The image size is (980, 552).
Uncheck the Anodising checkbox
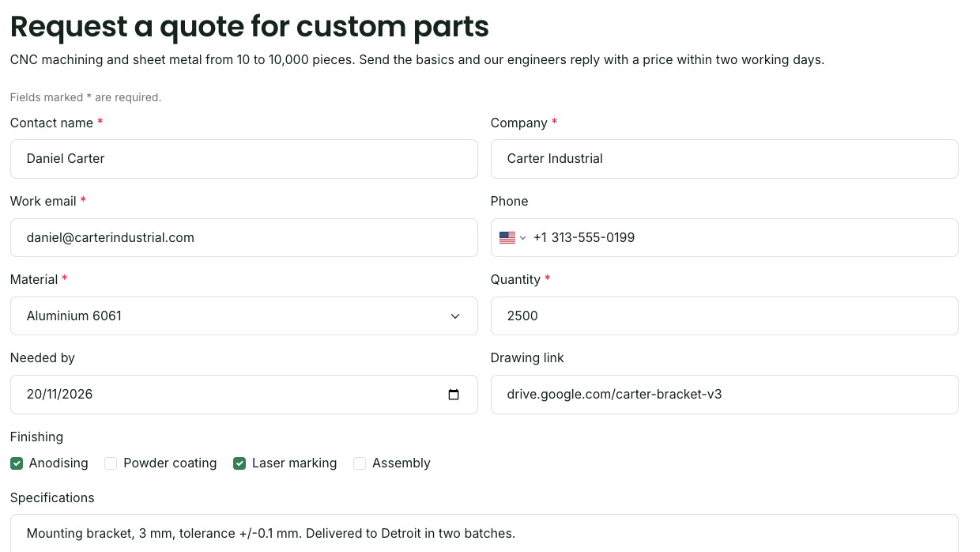tap(17, 463)
